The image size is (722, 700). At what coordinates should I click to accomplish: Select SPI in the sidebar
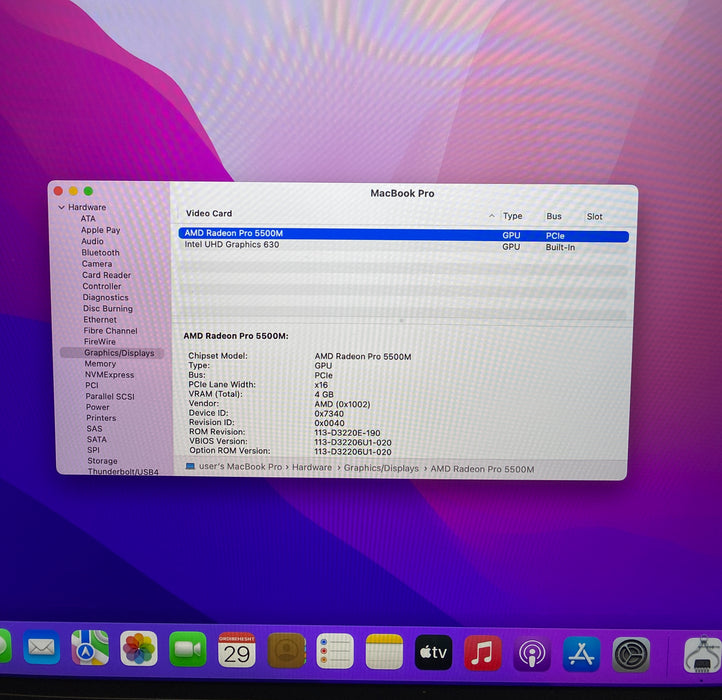coord(93,450)
